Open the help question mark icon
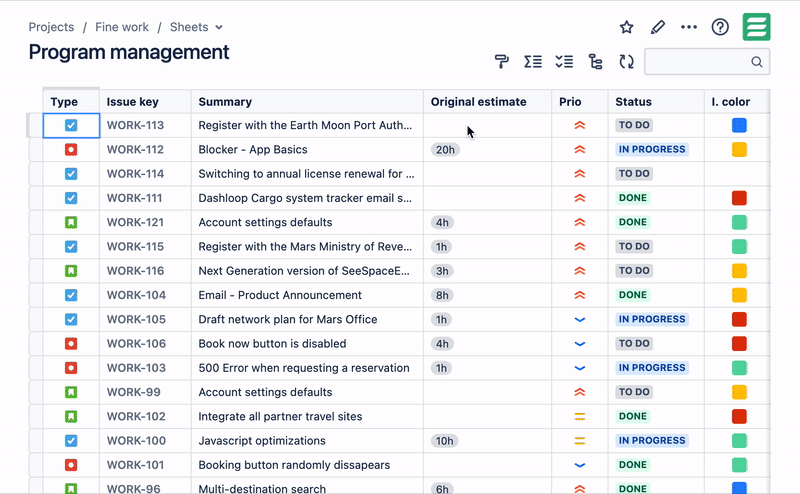 click(x=720, y=27)
